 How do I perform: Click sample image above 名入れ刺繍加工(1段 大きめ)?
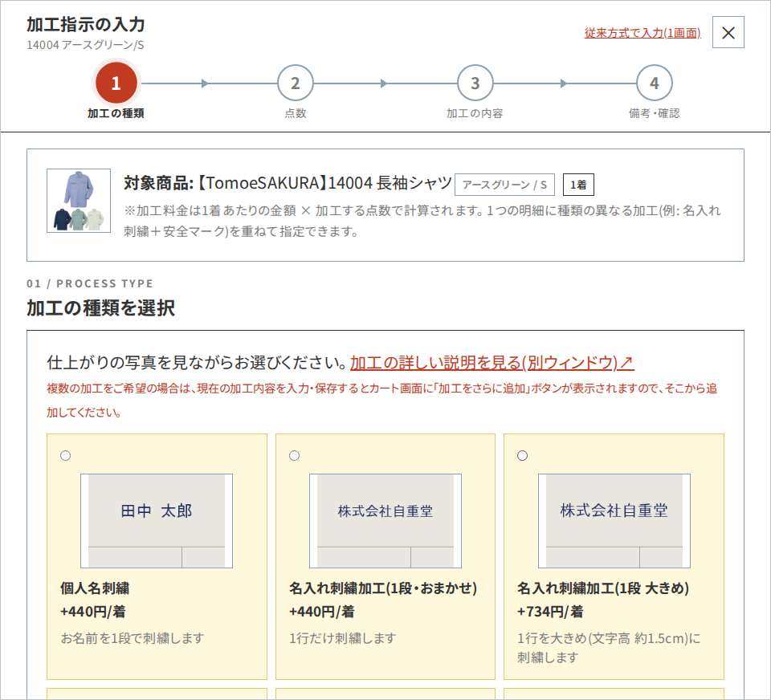coord(614,521)
